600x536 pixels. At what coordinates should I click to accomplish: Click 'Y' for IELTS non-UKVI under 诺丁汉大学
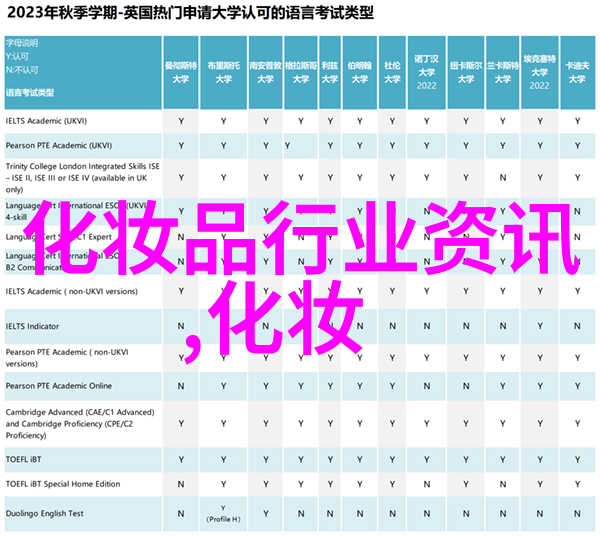coord(427,292)
